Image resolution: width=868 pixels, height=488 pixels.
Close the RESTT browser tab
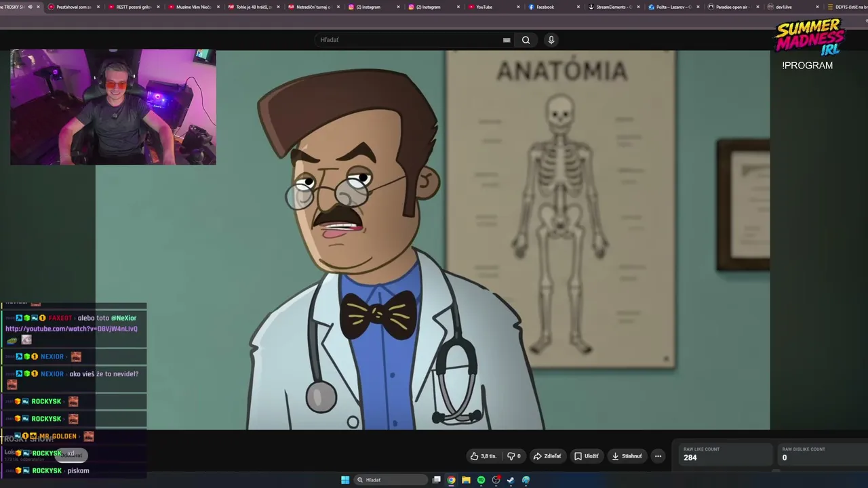(x=158, y=7)
